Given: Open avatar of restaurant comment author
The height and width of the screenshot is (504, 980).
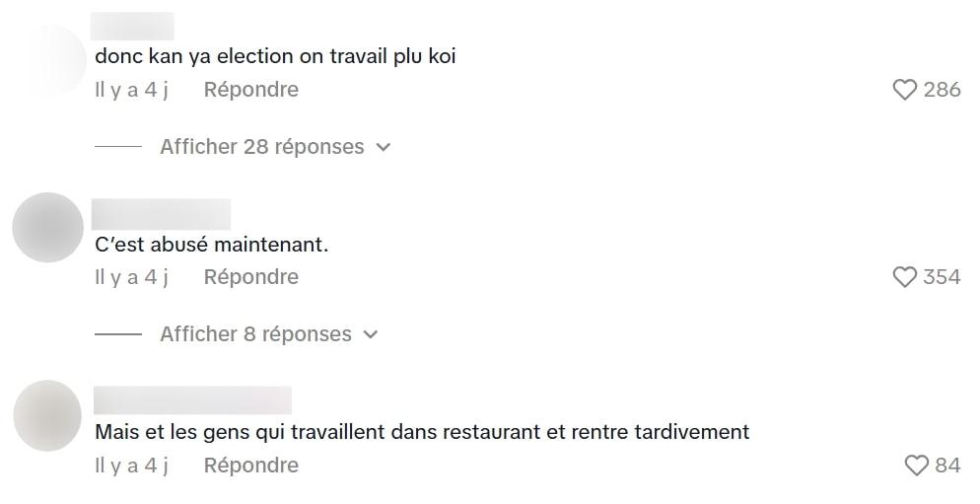Looking at the screenshot, I should tap(48, 415).
